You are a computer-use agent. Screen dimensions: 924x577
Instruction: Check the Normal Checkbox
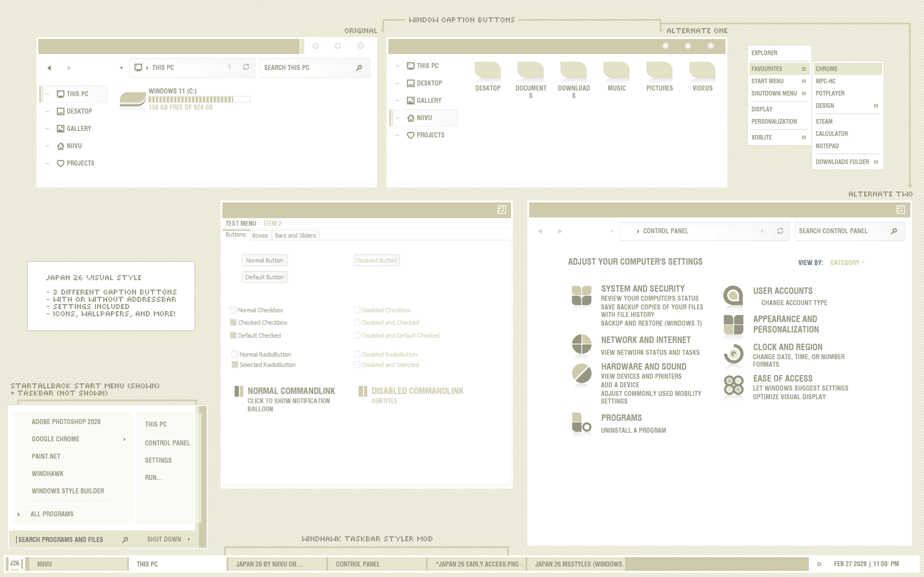[233, 310]
